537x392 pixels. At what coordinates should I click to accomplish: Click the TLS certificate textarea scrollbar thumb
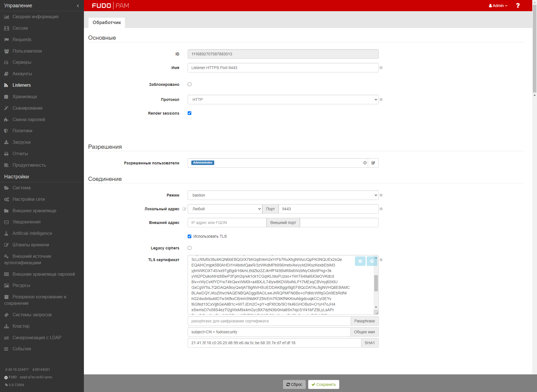[376, 283]
